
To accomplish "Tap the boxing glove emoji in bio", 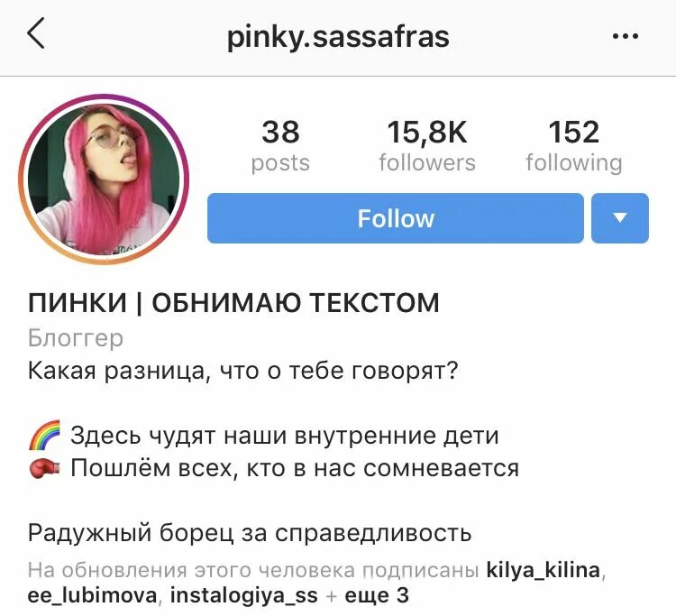I will click(x=44, y=468).
